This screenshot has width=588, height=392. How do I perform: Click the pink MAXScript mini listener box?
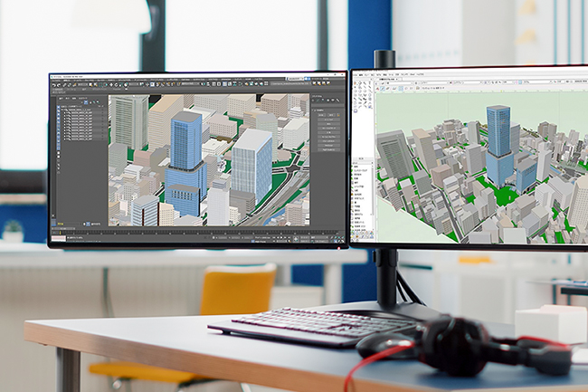[x=59, y=239]
